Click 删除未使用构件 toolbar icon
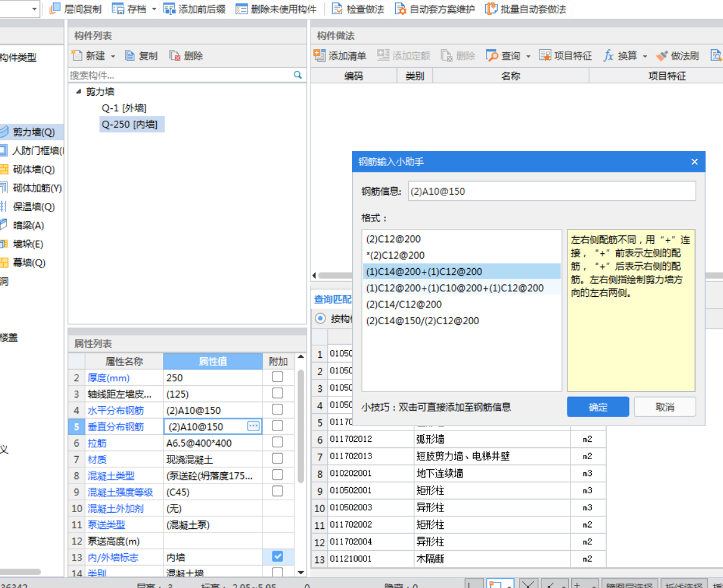 coord(241,9)
